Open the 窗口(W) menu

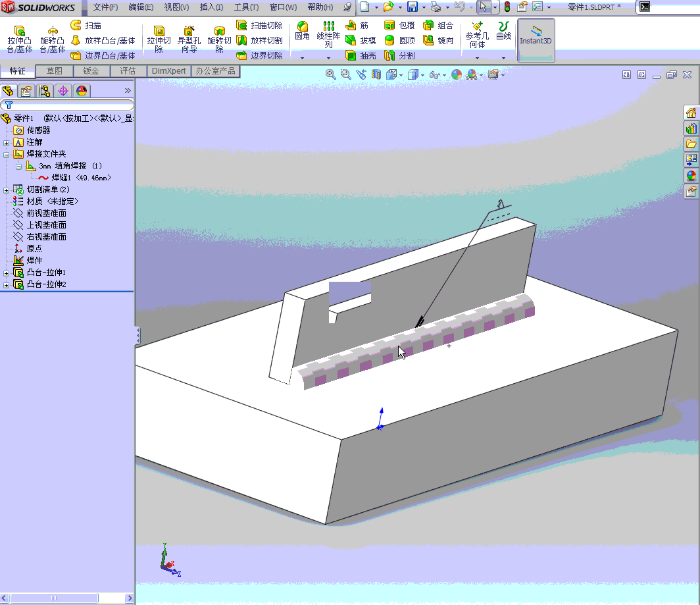click(283, 7)
